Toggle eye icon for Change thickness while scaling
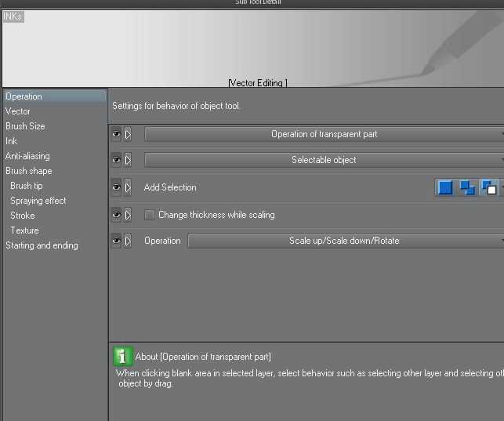This screenshot has width=504, height=421. [116, 215]
